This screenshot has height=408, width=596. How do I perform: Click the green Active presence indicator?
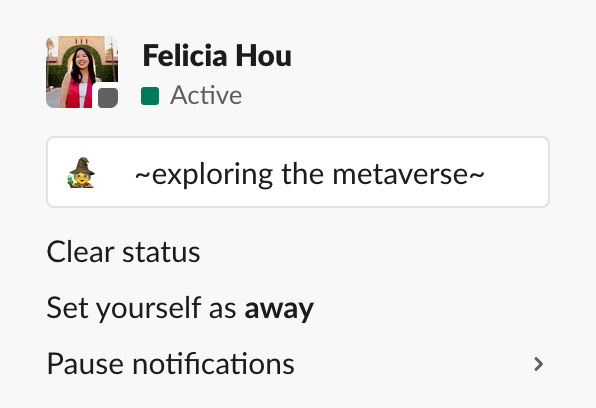click(x=150, y=95)
